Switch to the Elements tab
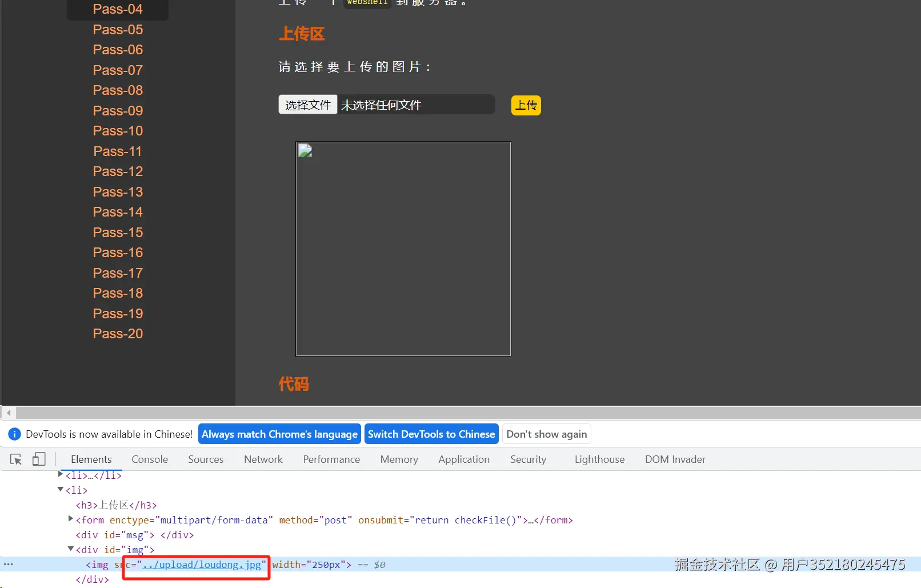Screen dimensions: 921x588 [91, 459]
